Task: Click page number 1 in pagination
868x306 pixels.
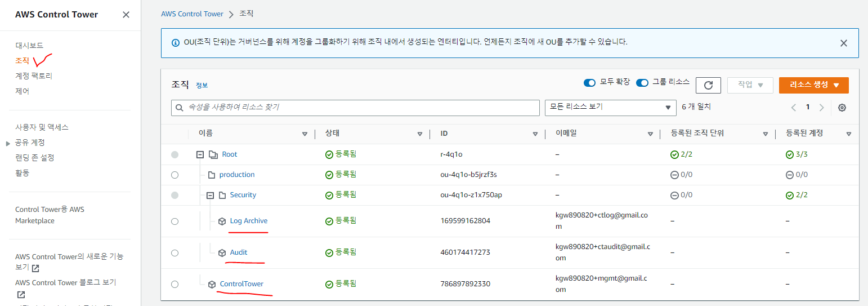Action: pyautogui.click(x=808, y=107)
